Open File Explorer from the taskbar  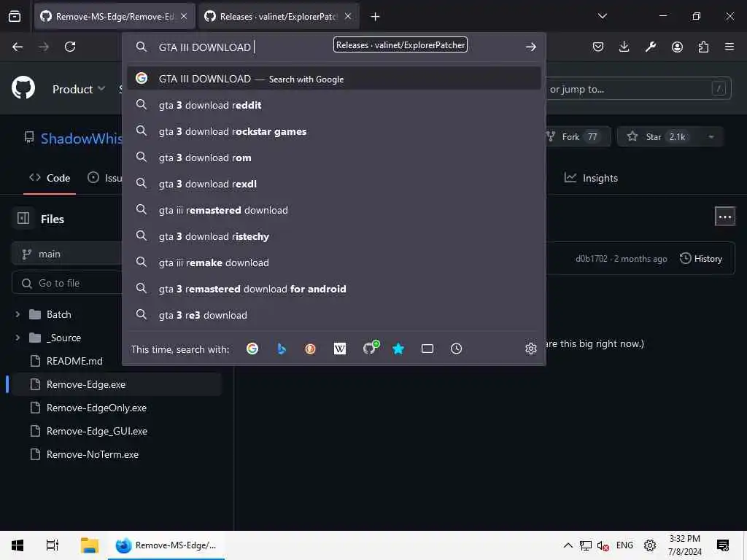point(90,545)
